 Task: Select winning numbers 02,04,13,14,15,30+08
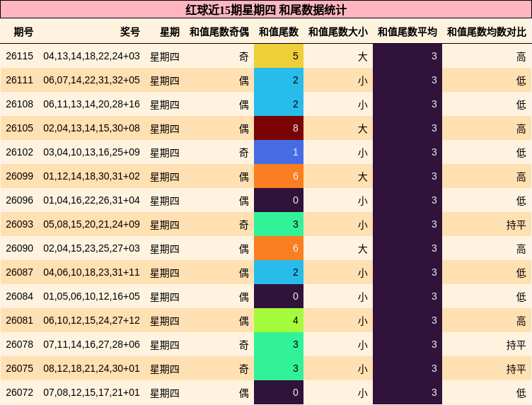pos(91,128)
